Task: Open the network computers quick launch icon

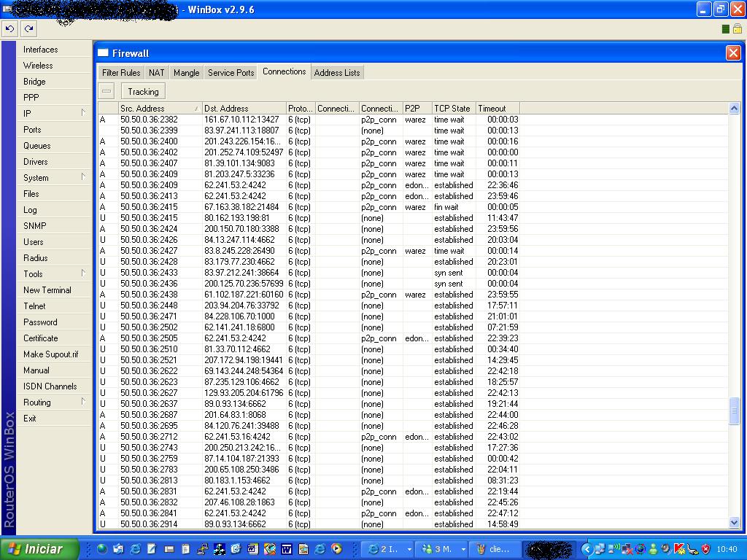Action: tap(202, 549)
